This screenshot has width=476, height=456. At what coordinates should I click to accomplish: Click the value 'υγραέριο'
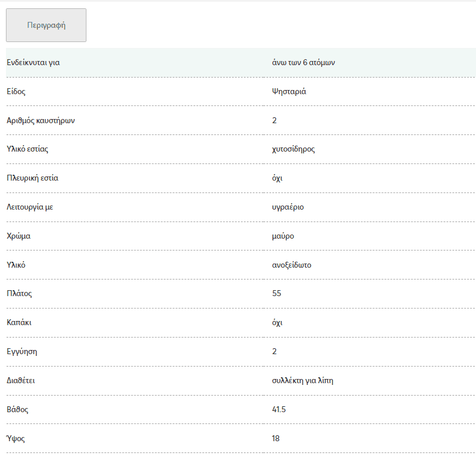288,207
